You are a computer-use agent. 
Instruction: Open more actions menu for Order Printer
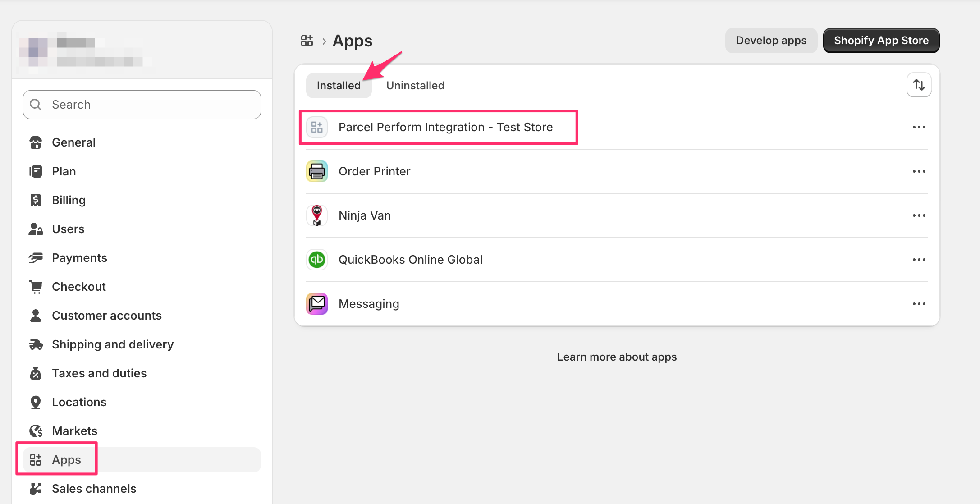919,171
